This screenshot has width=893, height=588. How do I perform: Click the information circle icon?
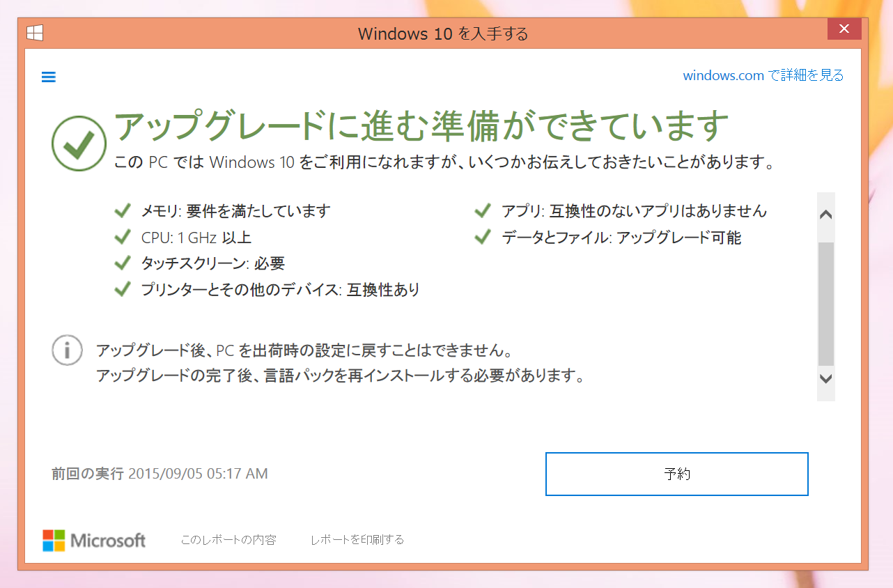68,350
